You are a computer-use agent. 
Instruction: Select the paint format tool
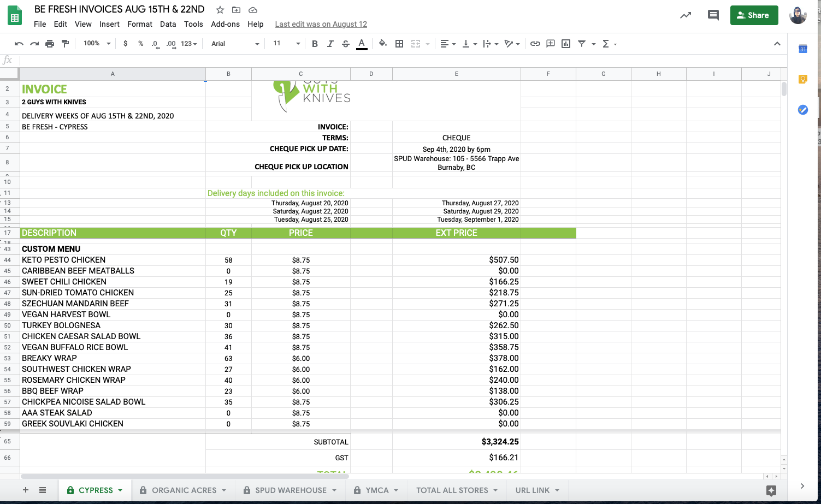coord(66,44)
